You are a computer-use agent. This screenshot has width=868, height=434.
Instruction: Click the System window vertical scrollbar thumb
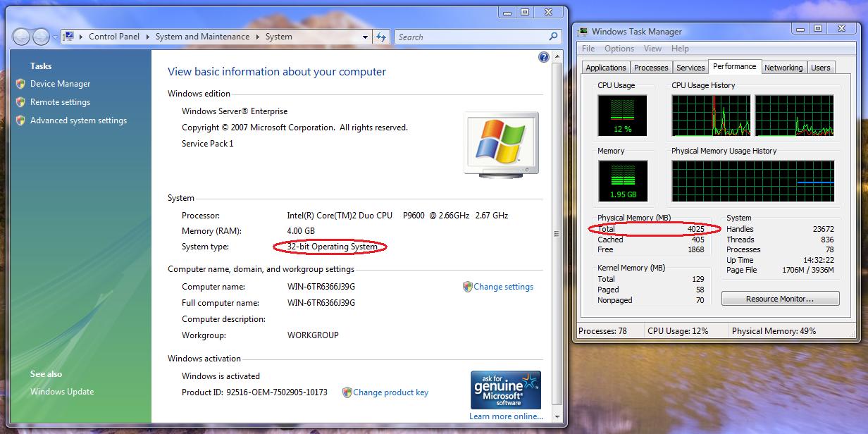[x=558, y=232]
